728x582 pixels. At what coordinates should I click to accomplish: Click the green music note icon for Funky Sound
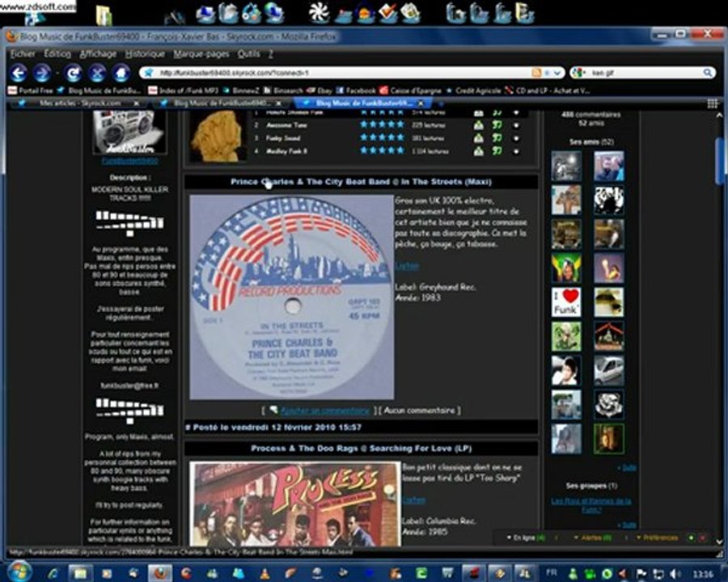(497, 138)
